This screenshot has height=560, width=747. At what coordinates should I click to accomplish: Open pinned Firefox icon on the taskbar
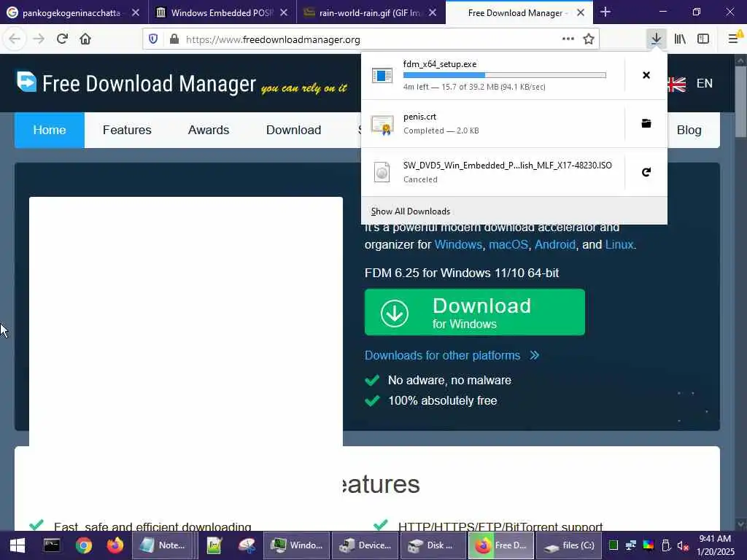coord(115,545)
